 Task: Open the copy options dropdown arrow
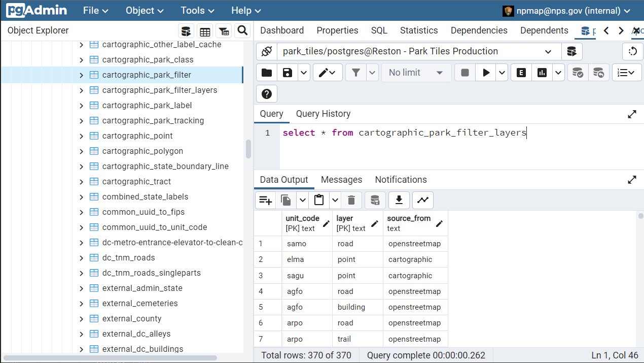pos(302,200)
